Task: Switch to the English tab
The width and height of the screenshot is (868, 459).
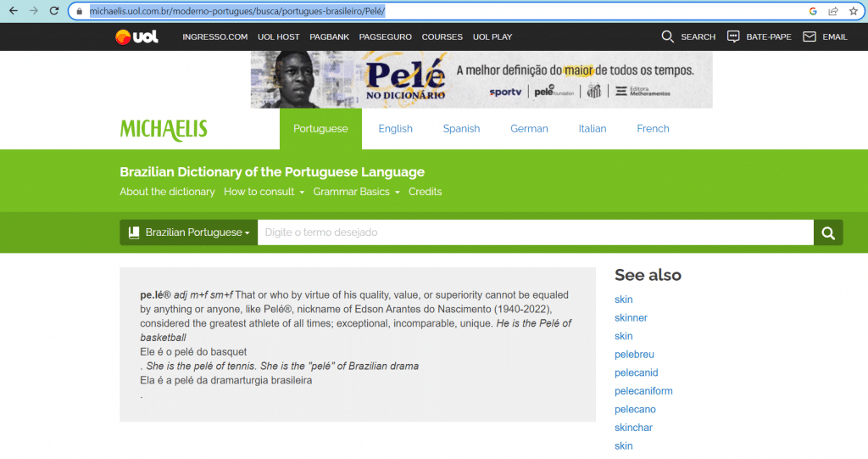Action: (395, 129)
